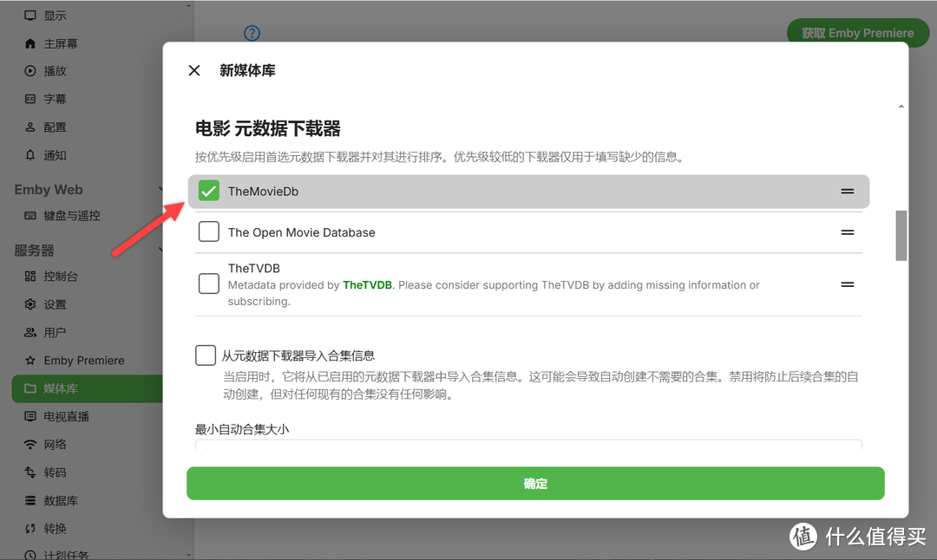The image size is (937, 560).
Task: Select The Open Movie Database label
Action: pyautogui.click(x=302, y=232)
